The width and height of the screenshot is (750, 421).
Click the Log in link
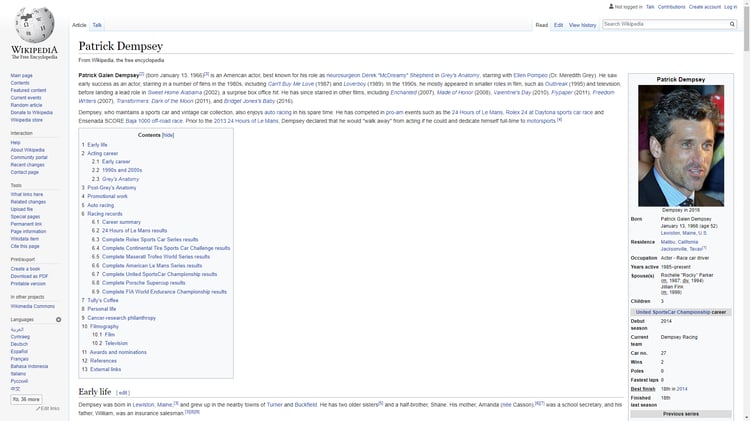coord(730,7)
